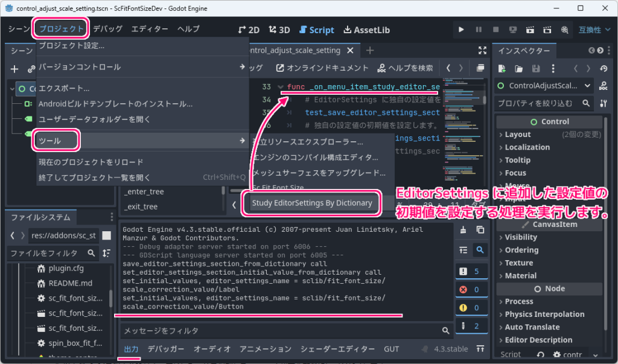The height and width of the screenshot is (364, 618).
Task: Stop the running scene
Action: coord(496,28)
